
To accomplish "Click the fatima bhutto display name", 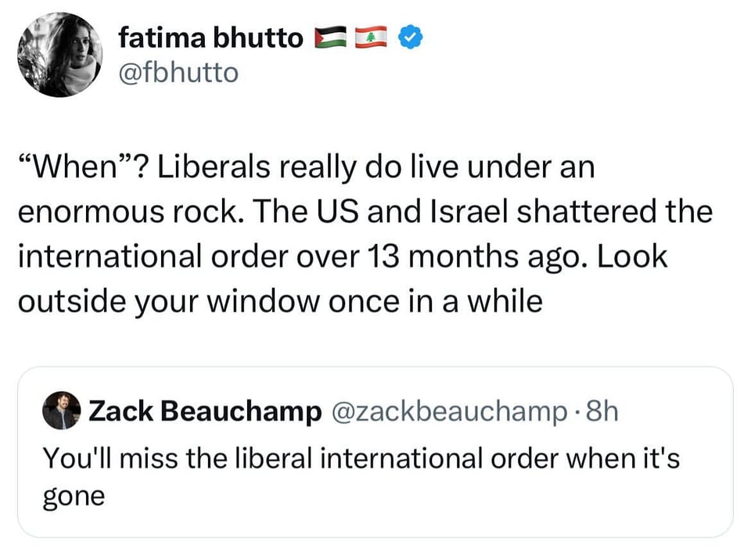I will [x=210, y=37].
